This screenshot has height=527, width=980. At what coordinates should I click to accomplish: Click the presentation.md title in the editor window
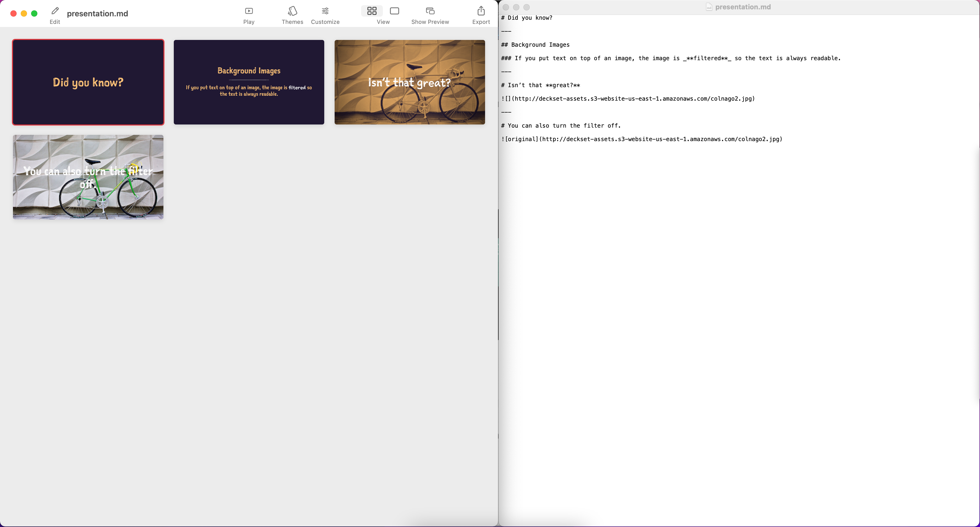point(743,7)
